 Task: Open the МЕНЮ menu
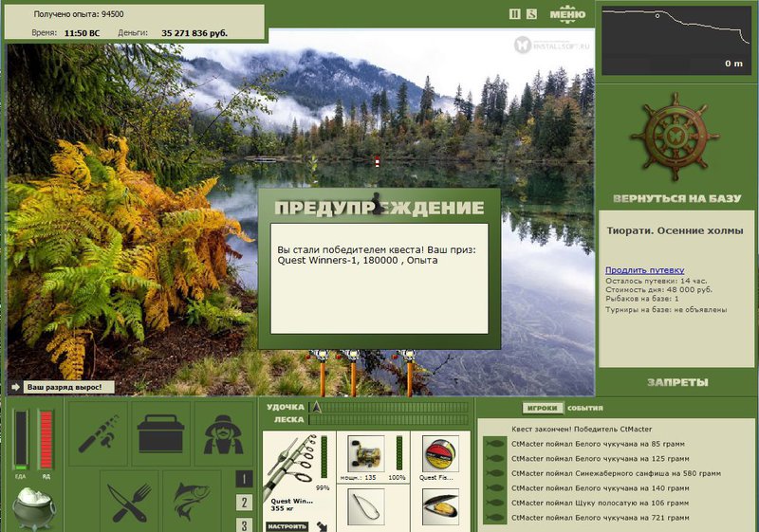(567, 14)
